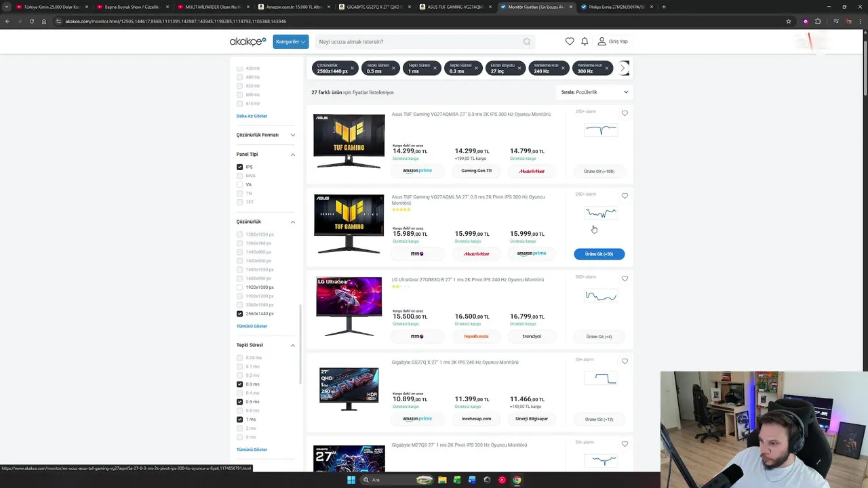Switch to the Philips Evnia browser tab
Viewport: 868px width, 488px height.
click(x=616, y=7)
